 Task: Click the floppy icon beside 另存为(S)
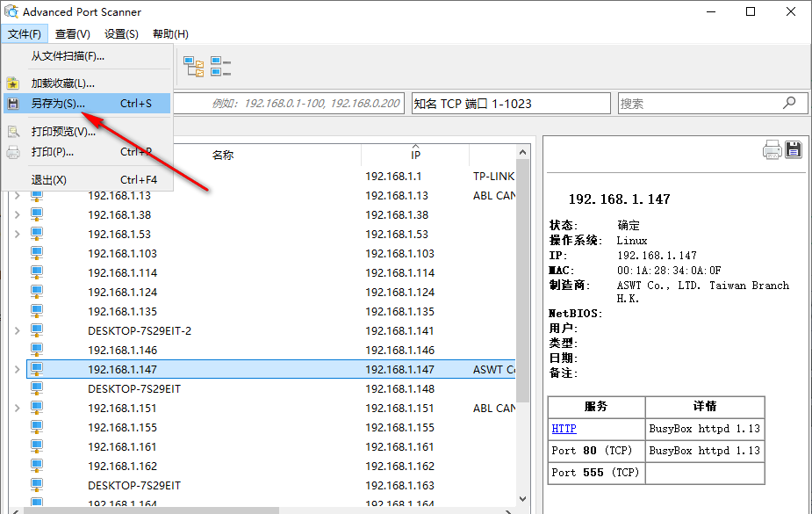15,103
